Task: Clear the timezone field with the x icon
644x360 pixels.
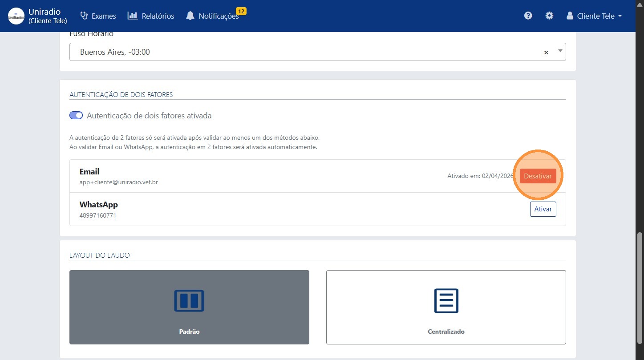Action: [546, 52]
